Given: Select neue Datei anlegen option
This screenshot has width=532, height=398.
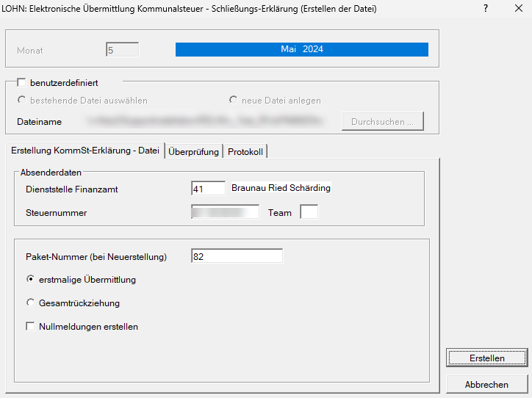Looking at the screenshot, I should coord(234,100).
